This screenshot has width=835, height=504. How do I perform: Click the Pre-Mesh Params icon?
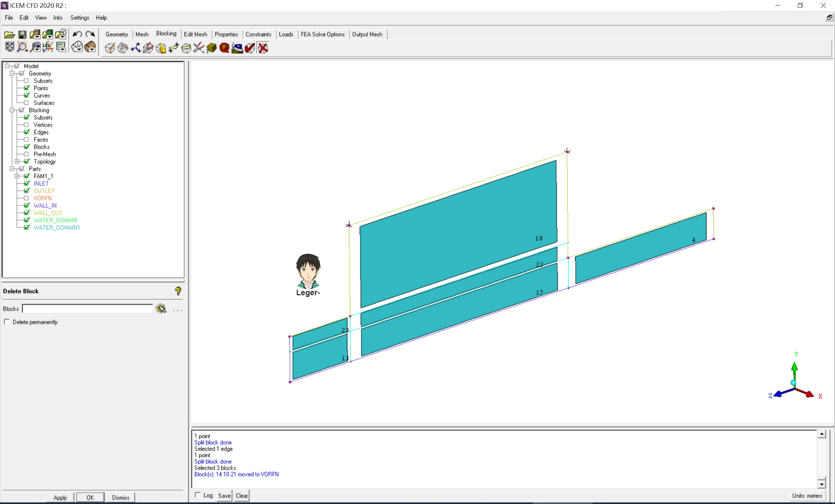click(x=211, y=48)
